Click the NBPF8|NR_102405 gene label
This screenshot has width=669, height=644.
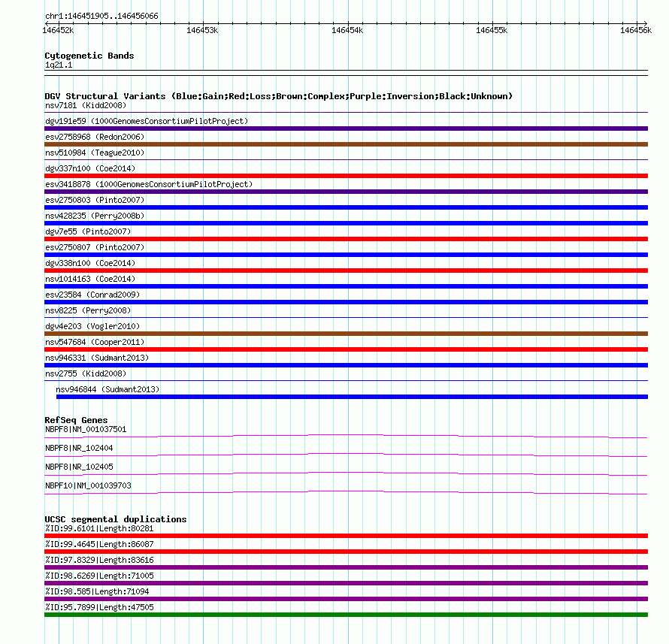coord(80,467)
